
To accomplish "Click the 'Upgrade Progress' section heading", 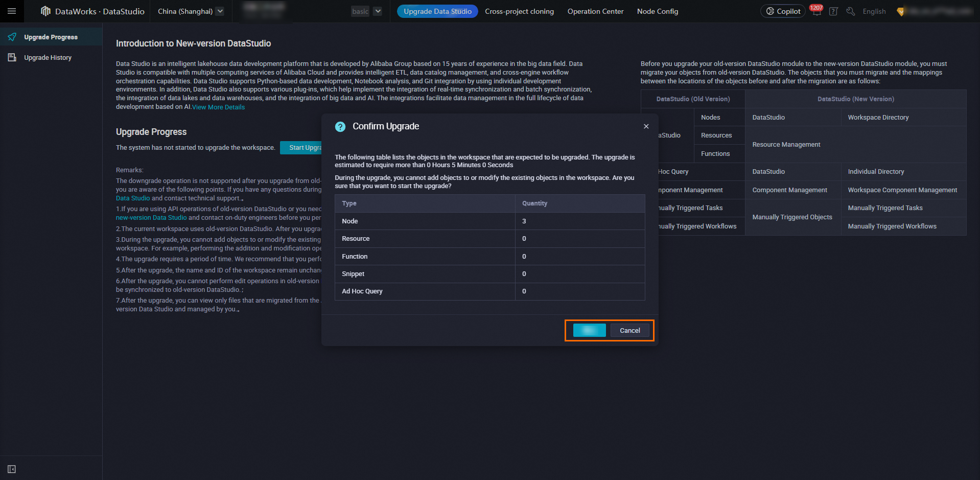I will coord(151,132).
